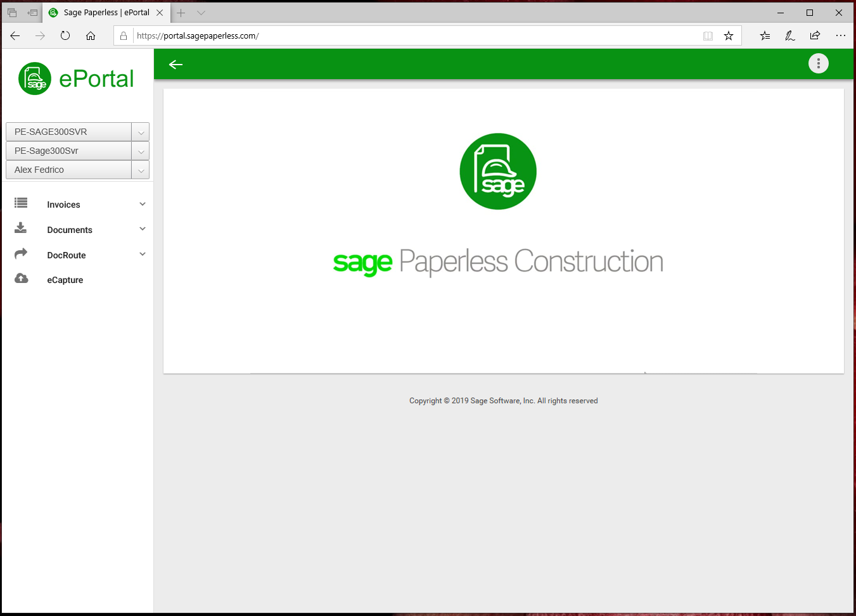Open the three-dot options menu in header

(x=818, y=63)
